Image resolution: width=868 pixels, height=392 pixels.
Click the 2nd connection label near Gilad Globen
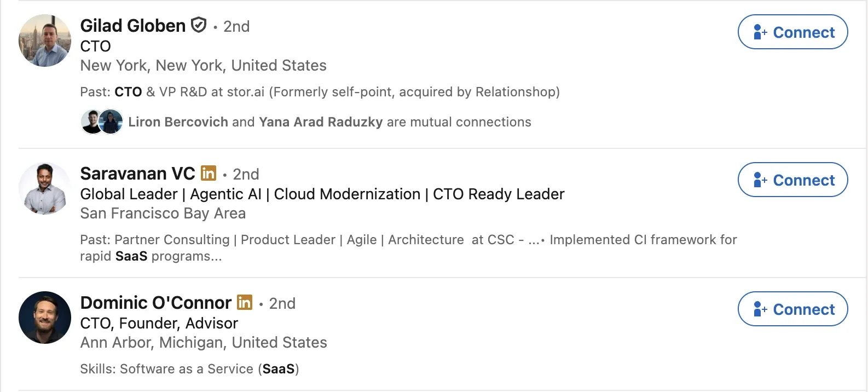coord(236,26)
